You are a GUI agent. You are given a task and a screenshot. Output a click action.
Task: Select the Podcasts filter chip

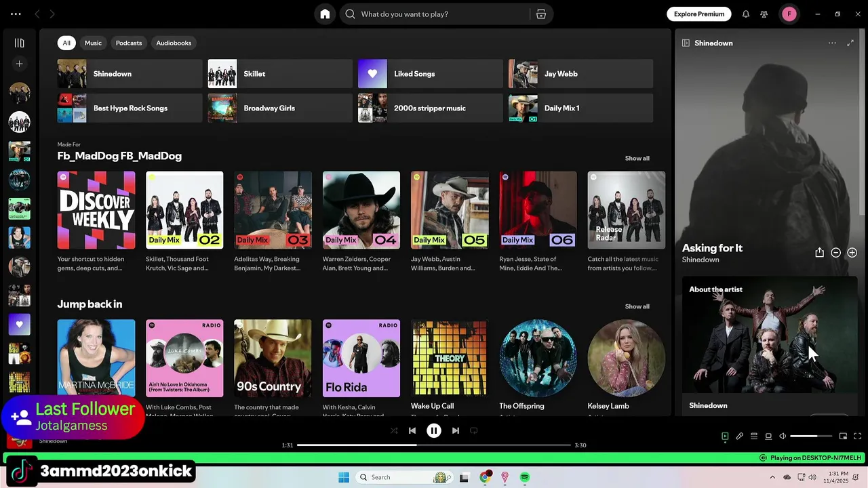129,43
